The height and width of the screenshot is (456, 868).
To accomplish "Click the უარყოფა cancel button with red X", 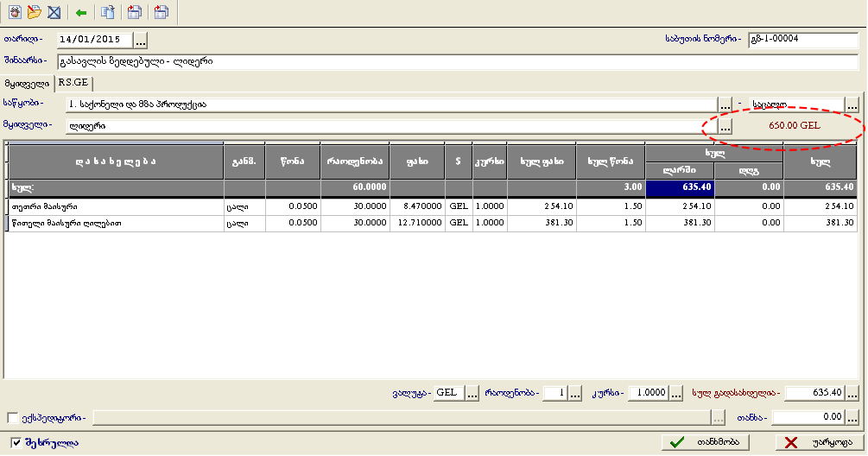I will click(820, 442).
